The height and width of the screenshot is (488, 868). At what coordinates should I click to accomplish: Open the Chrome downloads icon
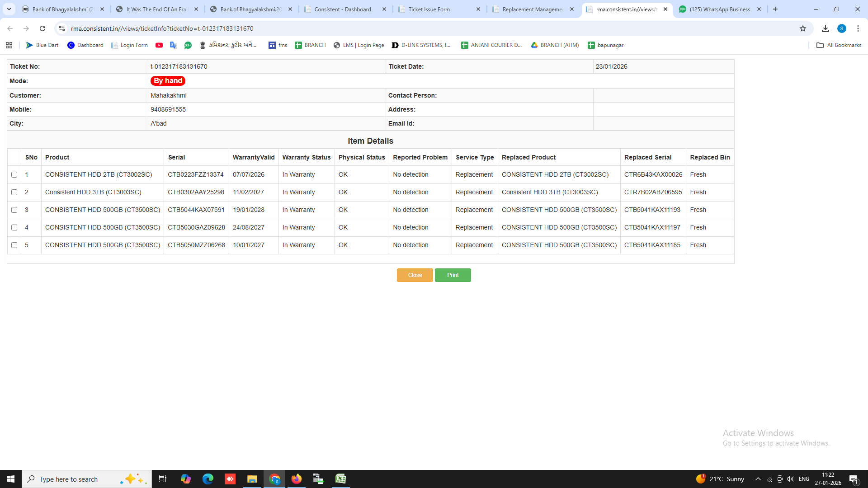tap(826, 28)
